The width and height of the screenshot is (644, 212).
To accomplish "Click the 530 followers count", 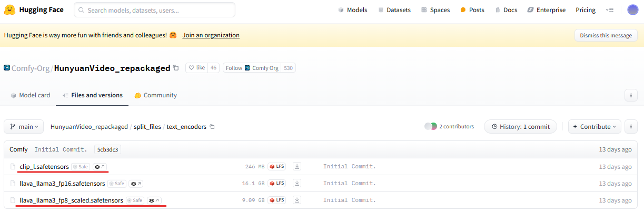I will click(288, 68).
